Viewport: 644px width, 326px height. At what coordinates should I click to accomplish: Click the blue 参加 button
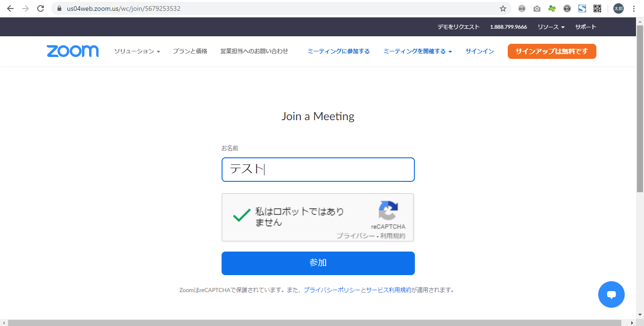click(318, 263)
